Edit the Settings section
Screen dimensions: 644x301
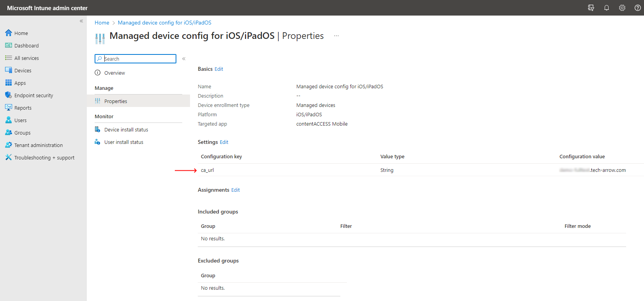tap(224, 142)
